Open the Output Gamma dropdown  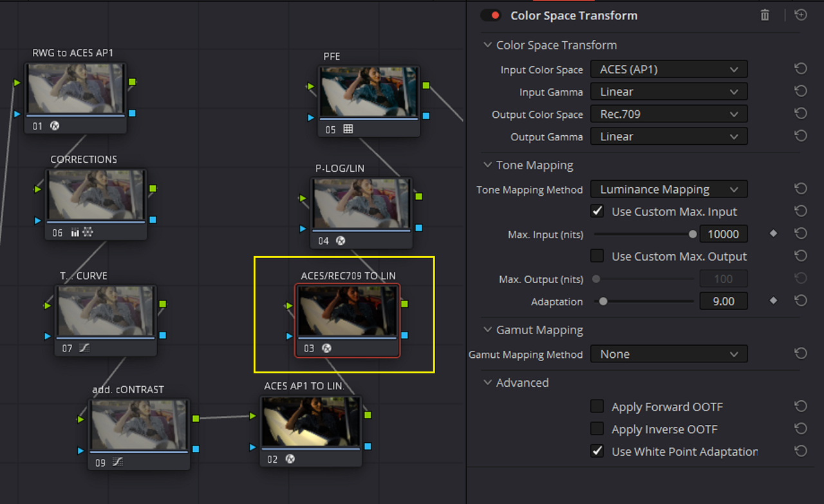[x=669, y=136]
